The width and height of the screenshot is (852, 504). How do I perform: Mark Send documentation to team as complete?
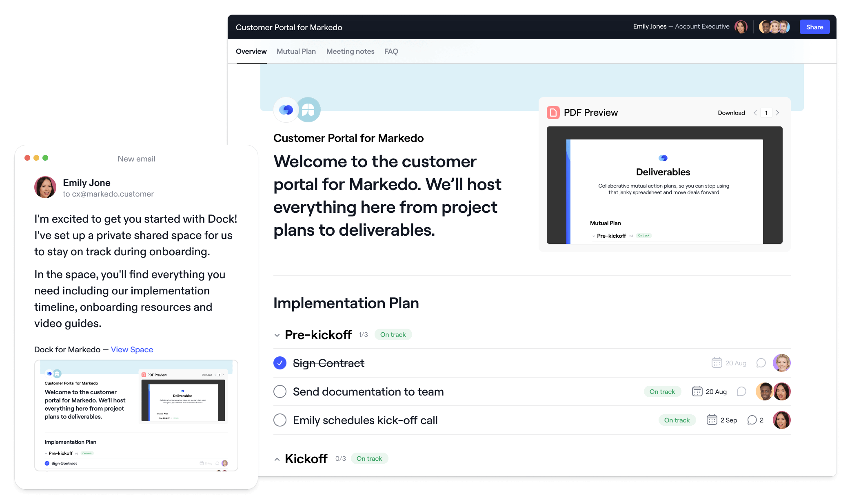(x=280, y=391)
